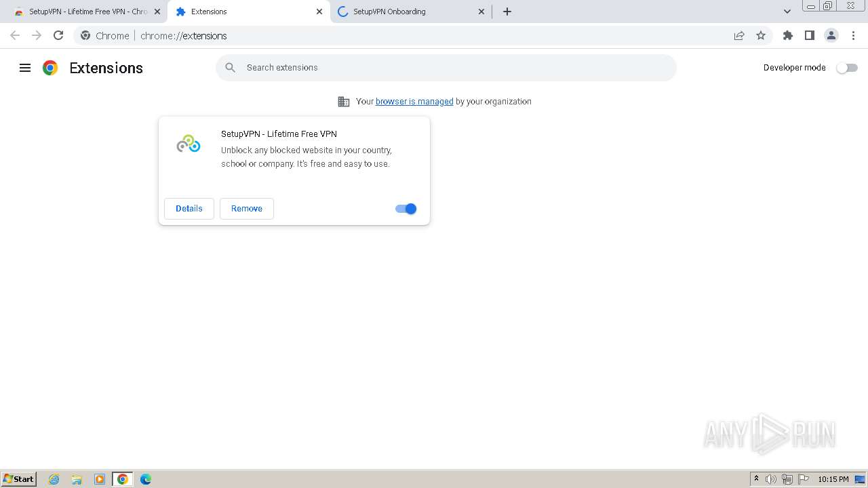
Task: Open the Extensions main menu hamburger icon
Action: (x=25, y=68)
